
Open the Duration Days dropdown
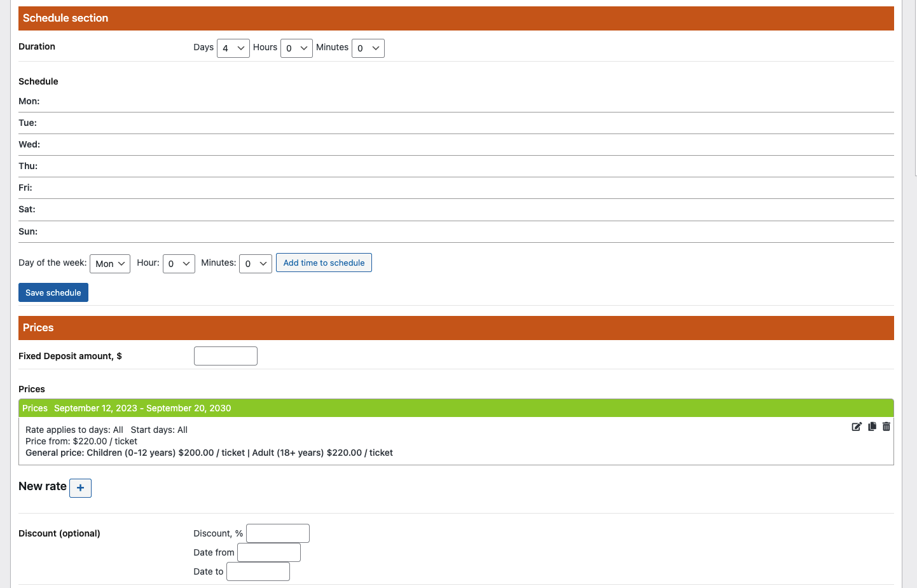(x=233, y=48)
